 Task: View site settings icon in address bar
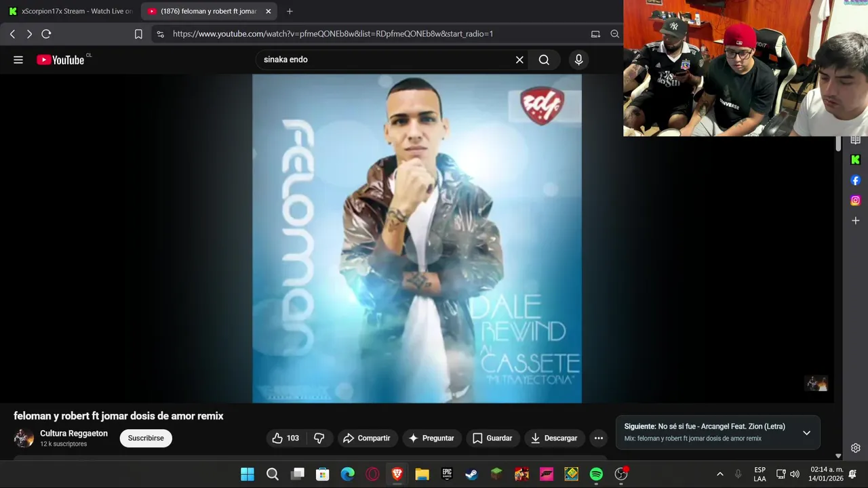pos(160,34)
